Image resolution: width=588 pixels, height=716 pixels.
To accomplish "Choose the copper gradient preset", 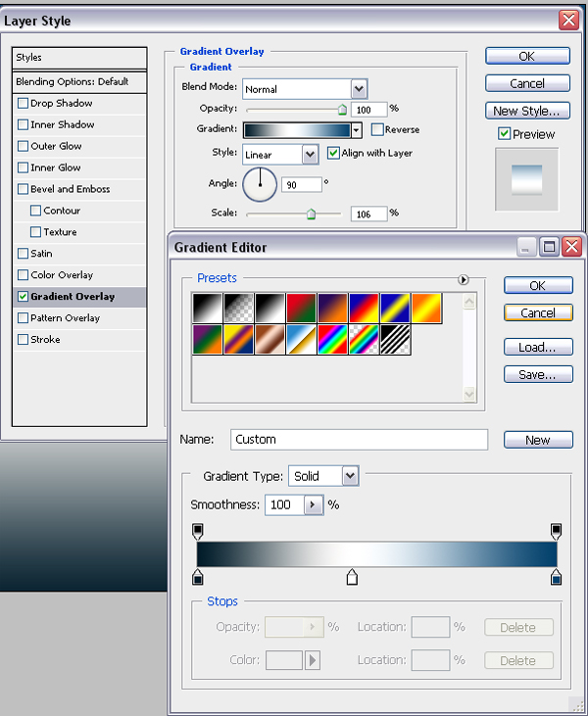I will (269, 339).
